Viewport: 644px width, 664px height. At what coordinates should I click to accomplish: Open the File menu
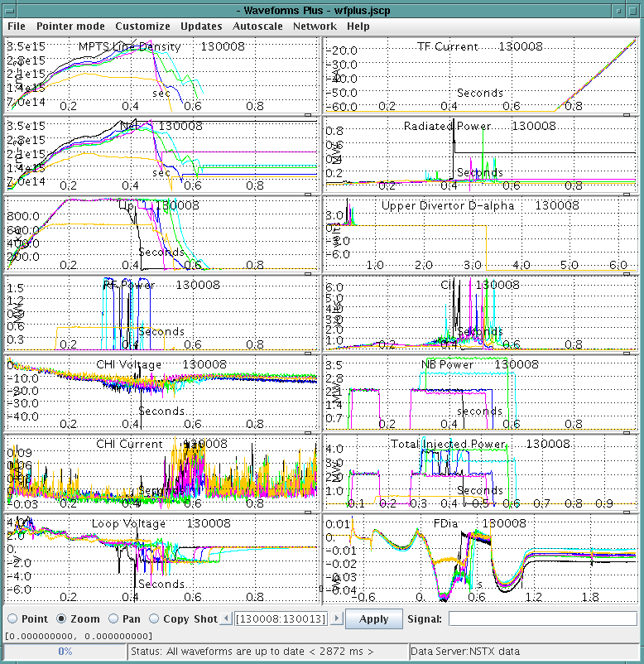17,26
